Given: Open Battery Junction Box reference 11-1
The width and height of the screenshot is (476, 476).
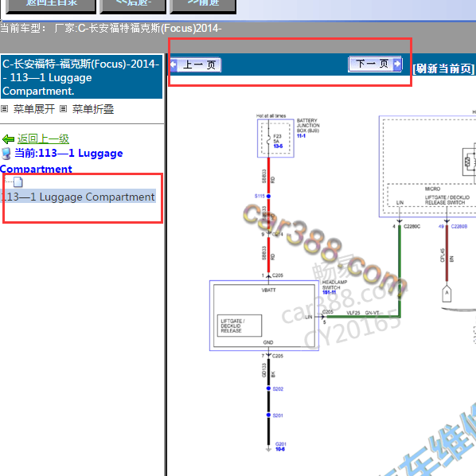Looking at the screenshot, I should coord(301,136).
